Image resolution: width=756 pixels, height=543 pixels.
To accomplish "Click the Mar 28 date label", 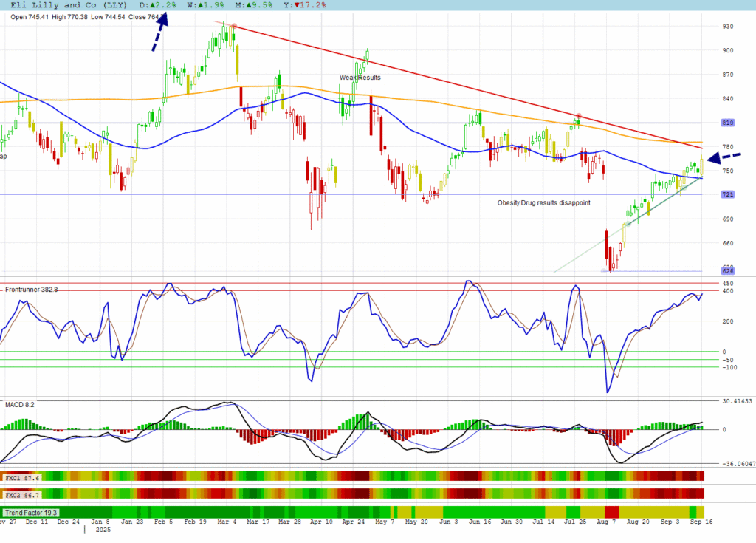I will [289, 522].
